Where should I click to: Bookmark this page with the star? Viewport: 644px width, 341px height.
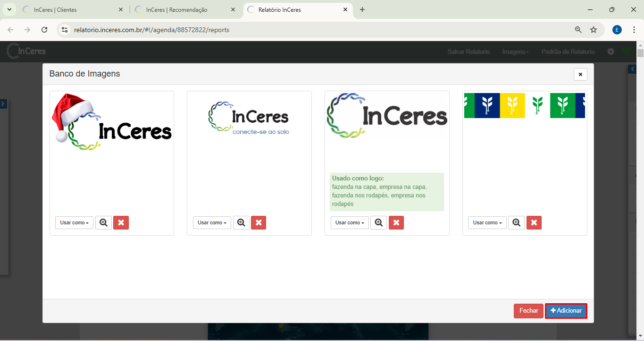(594, 30)
